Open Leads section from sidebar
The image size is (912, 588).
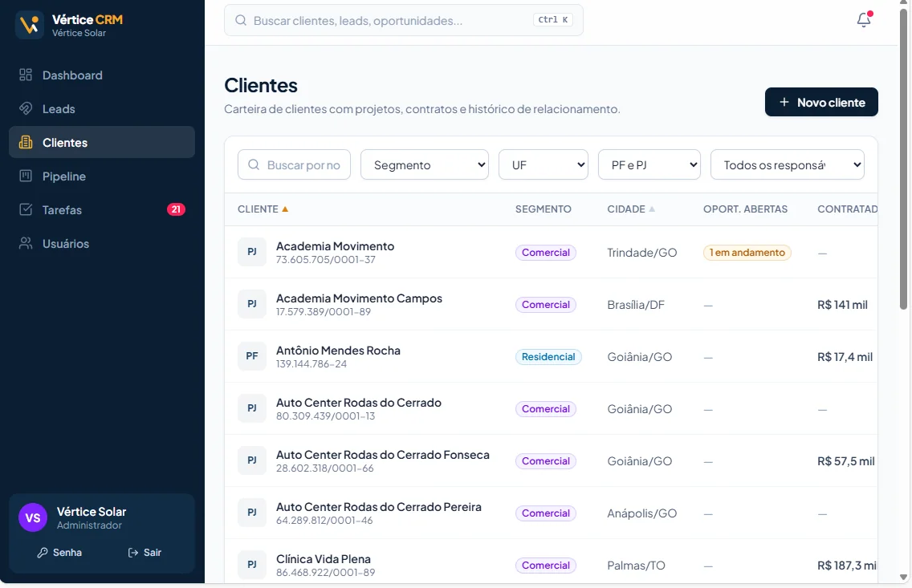102,108
